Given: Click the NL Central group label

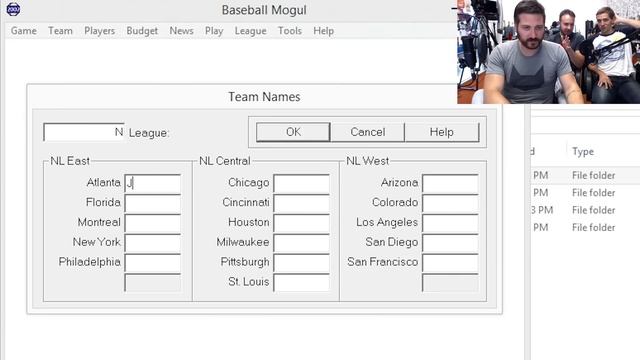Looking at the screenshot, I should [x=224, y=161].
